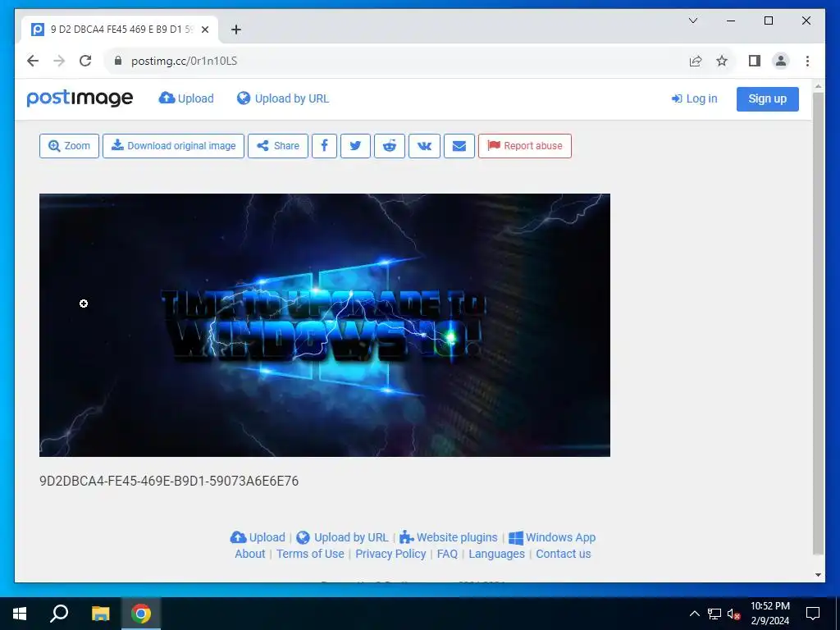
Task: Click the postimage logo
Action: (80, 98)
